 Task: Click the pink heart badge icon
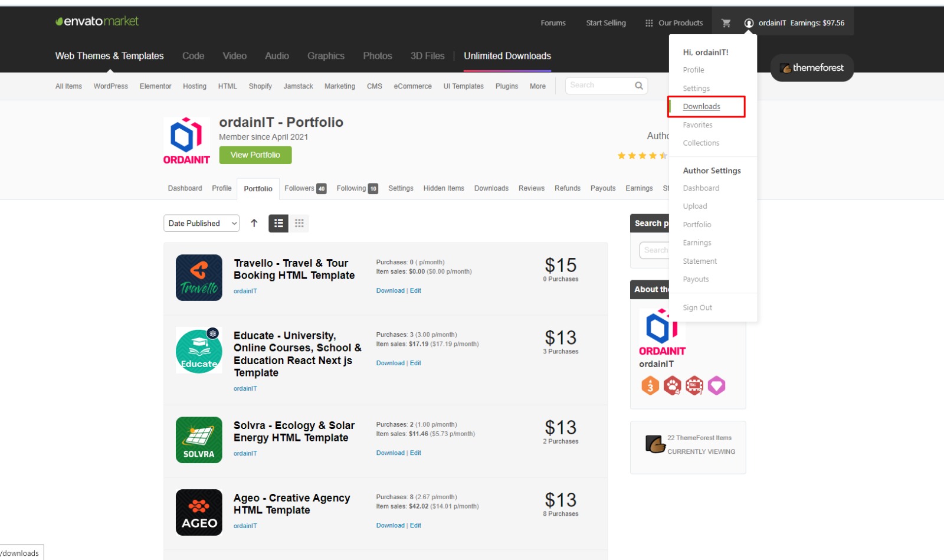coord(716,386)
